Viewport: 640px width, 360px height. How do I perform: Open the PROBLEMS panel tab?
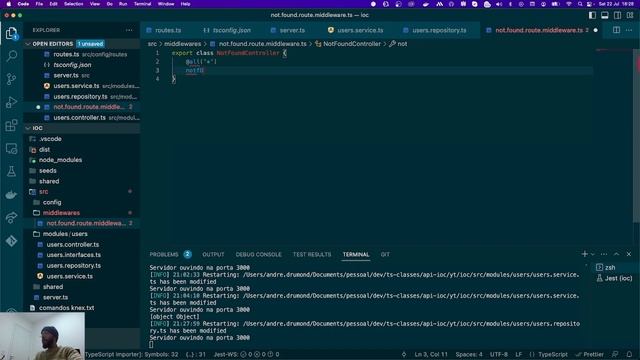coord(164,254)
